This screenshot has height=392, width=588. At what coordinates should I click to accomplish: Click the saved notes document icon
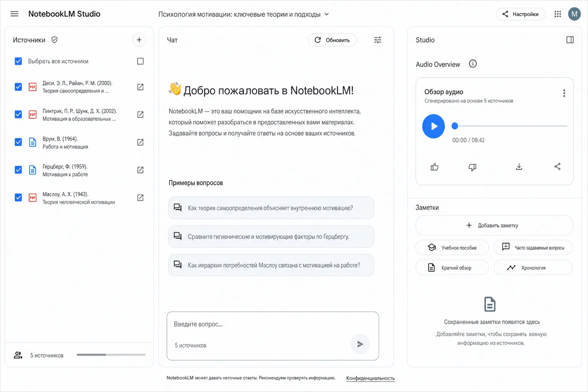click(490, 304)
